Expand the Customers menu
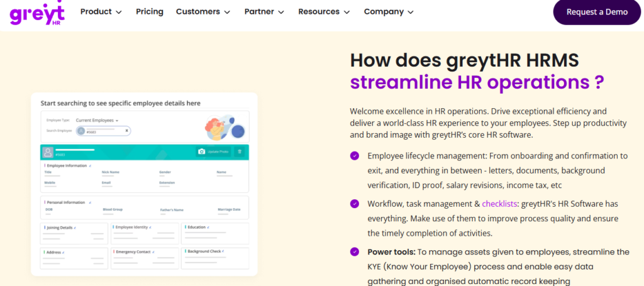Image resolution: width=644 pixels, height=286 pixels. [203, 12]
